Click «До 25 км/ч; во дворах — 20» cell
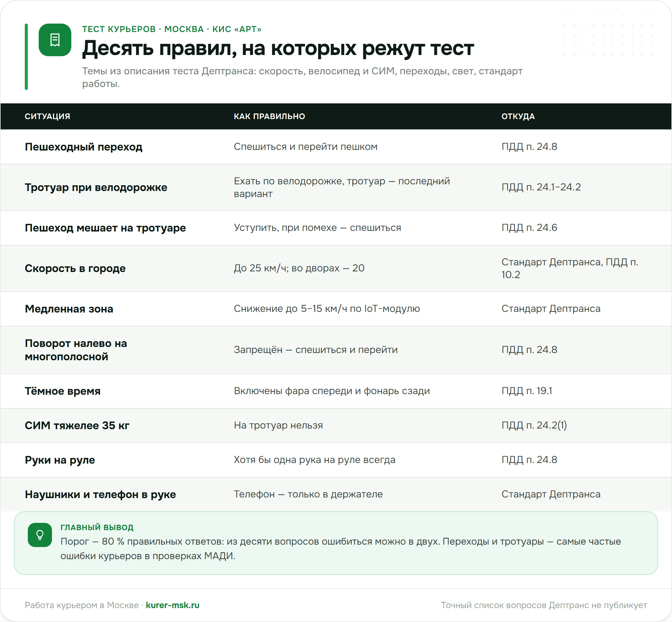 coord(299,268)
